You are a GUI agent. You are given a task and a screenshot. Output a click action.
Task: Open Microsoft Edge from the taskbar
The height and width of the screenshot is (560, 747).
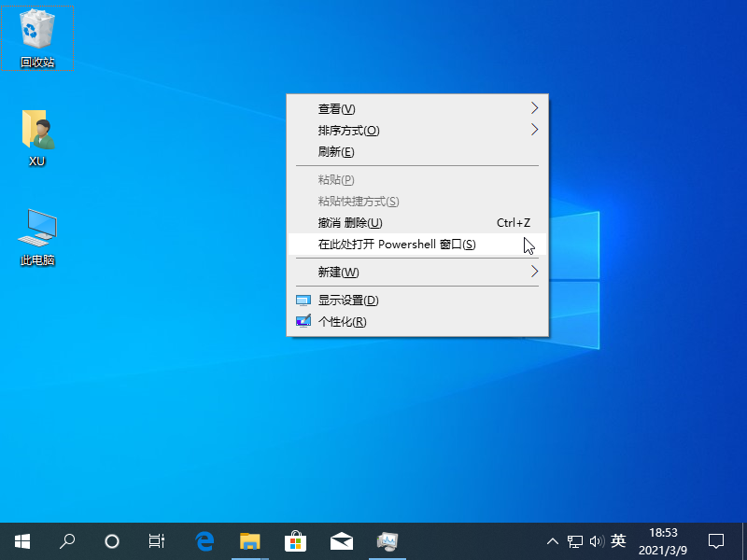coord(204,540)
